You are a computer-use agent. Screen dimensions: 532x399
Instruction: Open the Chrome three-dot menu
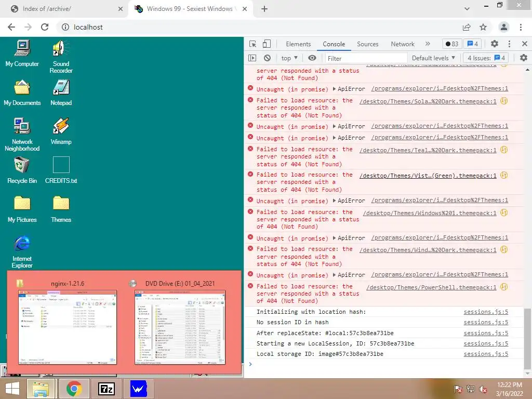coord(521,27)
